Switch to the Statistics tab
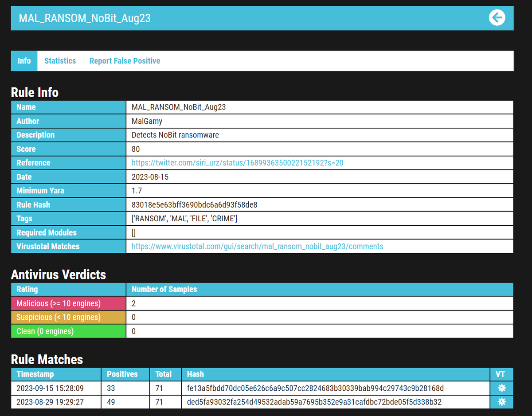The height and width of the screenshot is (416, 532). click(60, 61)
